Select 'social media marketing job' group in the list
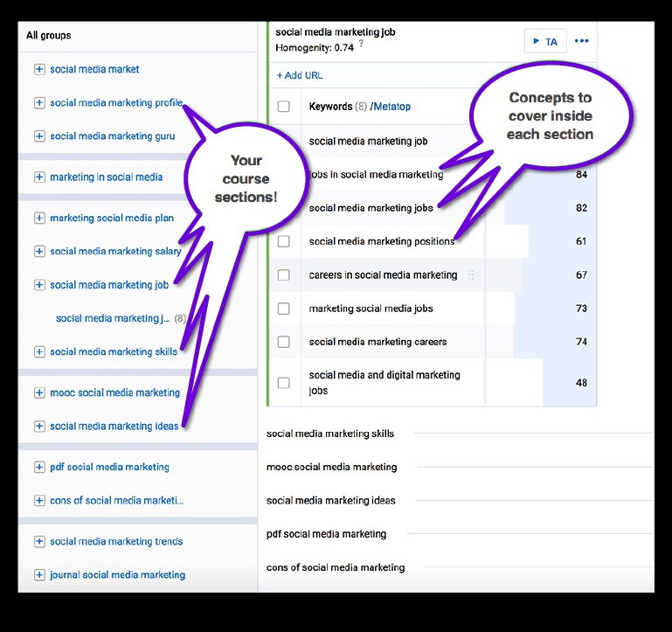The height and width of the screenshot is (632, 672). click(109, 285)
